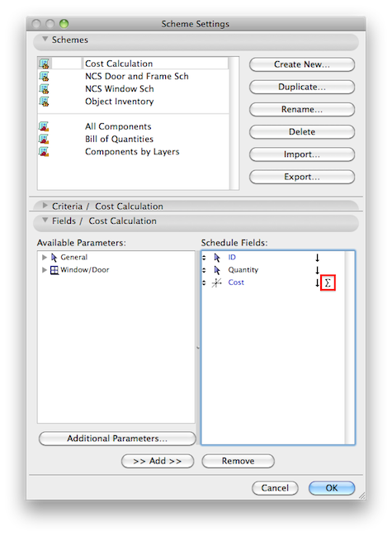This screenshot has height=536, width=392.
Task: Click the arrow icon beside ID field
Action: click(x=217, y=258)
